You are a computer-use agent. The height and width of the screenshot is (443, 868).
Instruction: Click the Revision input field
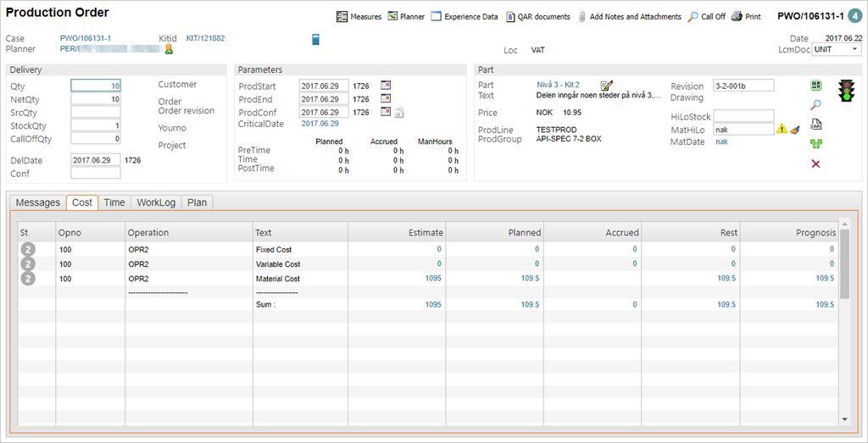(x=743, y=86)
